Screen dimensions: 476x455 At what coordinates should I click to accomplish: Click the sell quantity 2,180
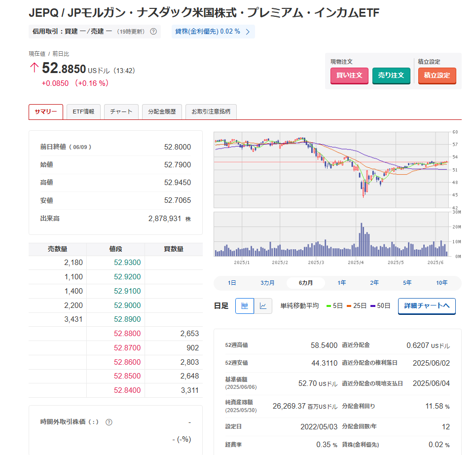(73, 263)
